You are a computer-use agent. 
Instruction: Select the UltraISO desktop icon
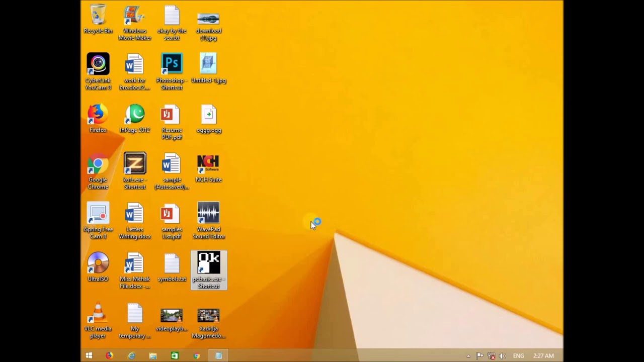(x=98, y=267)
